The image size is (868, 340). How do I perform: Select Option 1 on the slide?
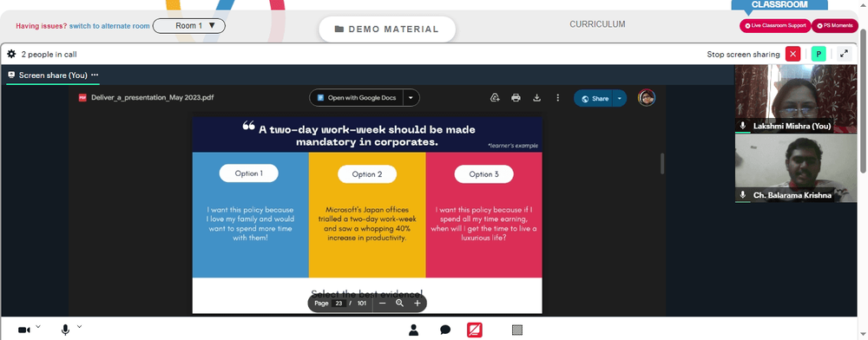click(x=248, y=173)
